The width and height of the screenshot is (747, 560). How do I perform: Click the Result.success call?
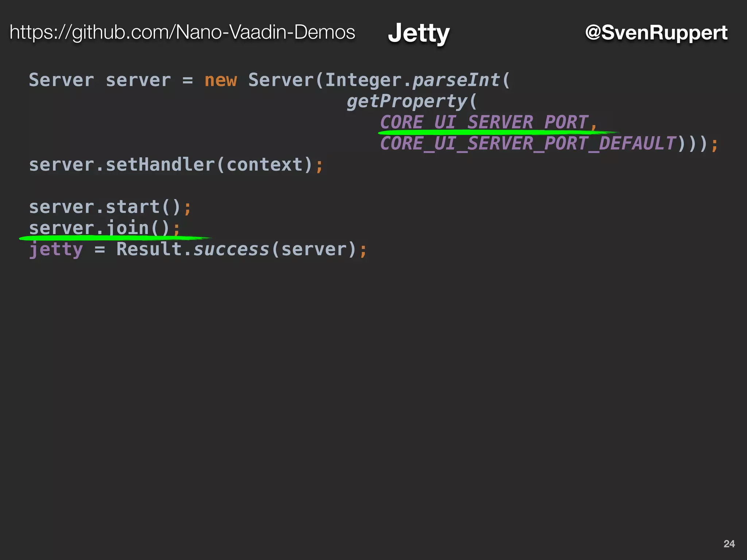[x=192, y=249]
